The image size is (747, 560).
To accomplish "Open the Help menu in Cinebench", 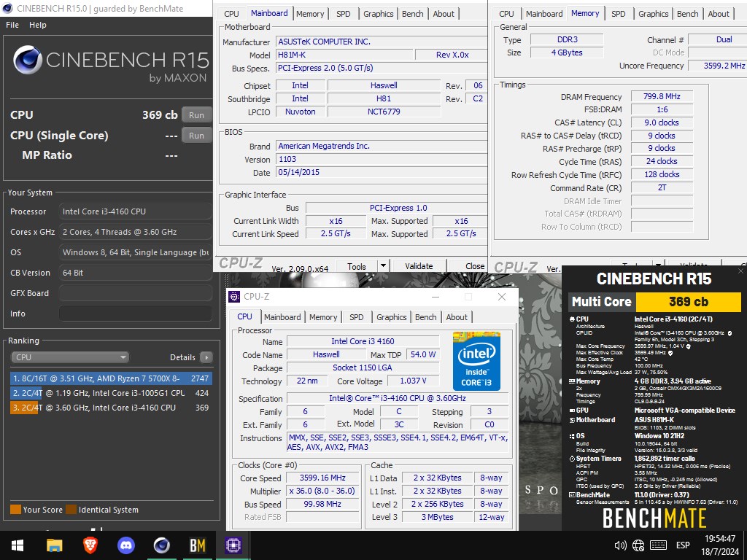I will (38, 25).
